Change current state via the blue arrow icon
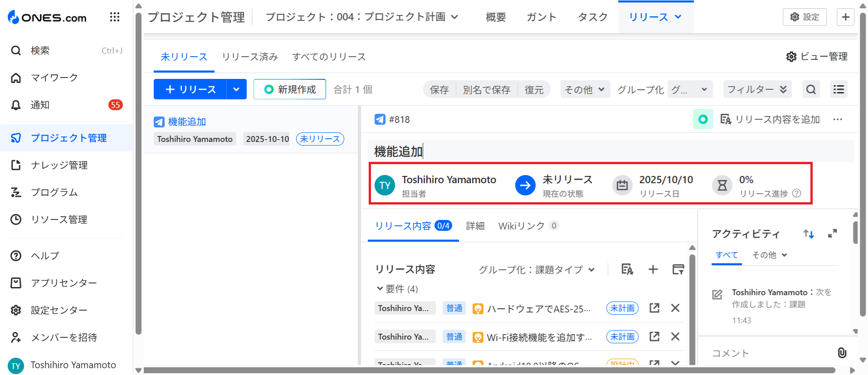The width and height of the screenshot is (868, 375). 525,185
